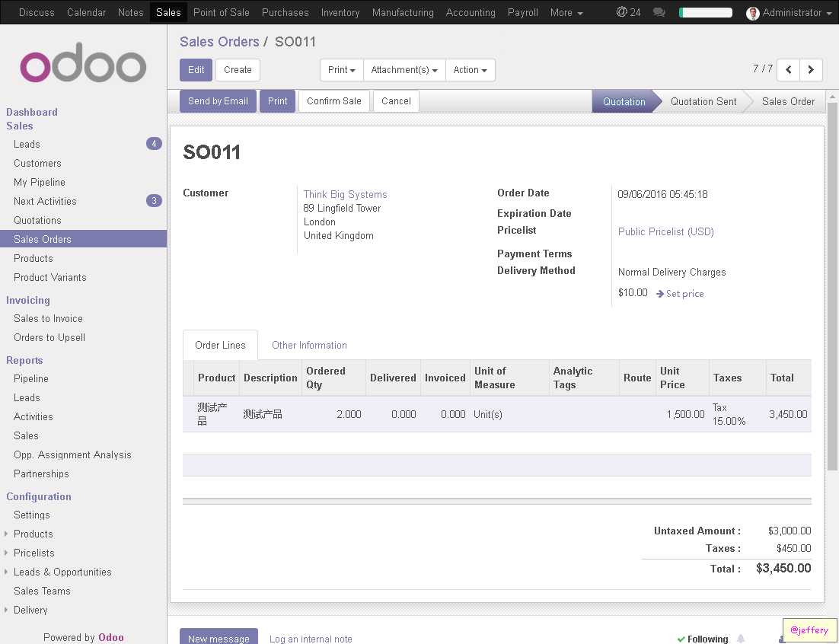Open the Notes app menu
This screenshot has height=644, width=839.
click(x=130, y=12)
